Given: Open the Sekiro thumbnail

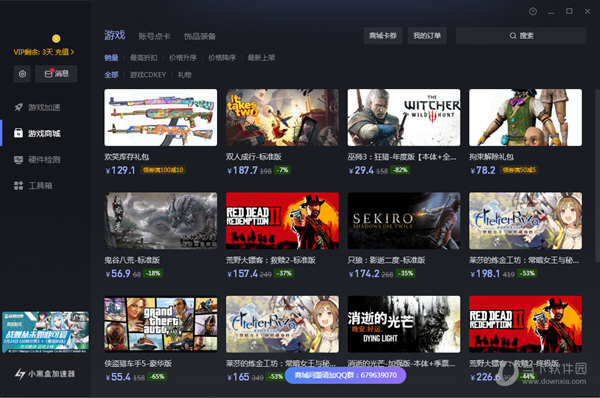Looking at the screenshot, I should 404,221.
